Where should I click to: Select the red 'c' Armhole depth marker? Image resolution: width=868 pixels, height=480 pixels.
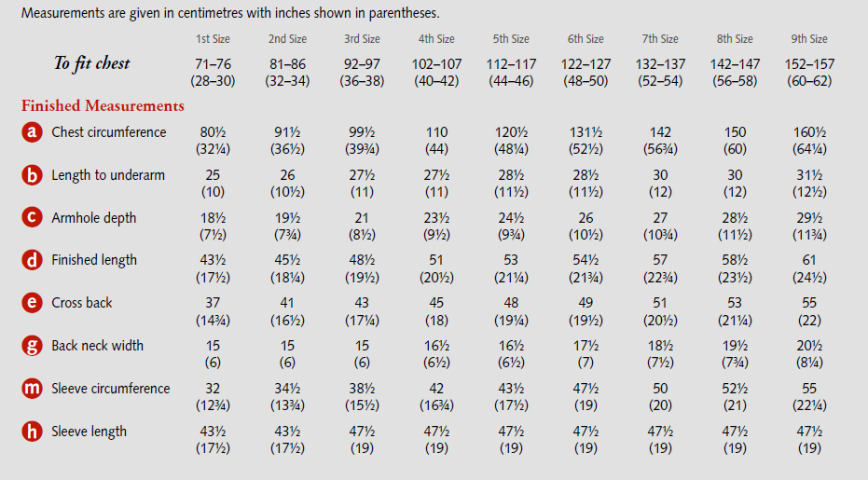(33, 218)
